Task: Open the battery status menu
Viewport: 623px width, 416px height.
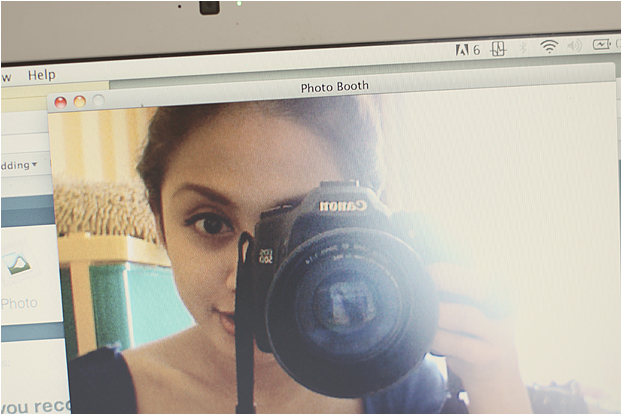Action: tap(602, 44)
